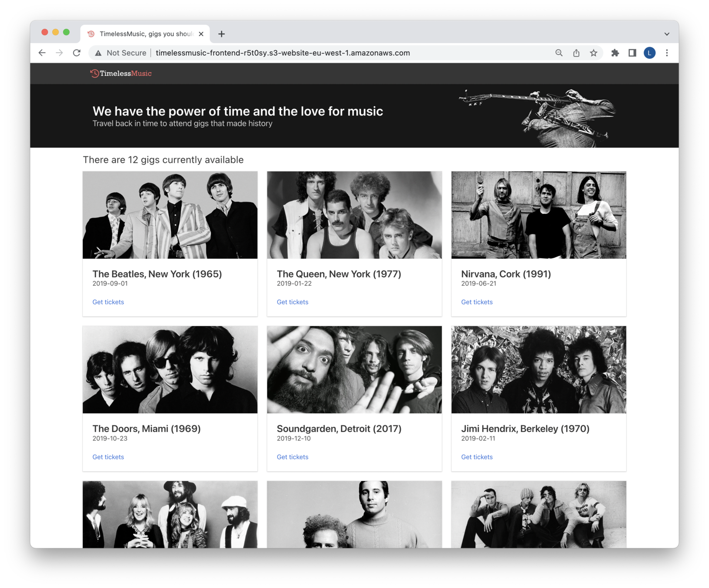
Task: Click the yellow minimize window button
Action: click(55, 32)
